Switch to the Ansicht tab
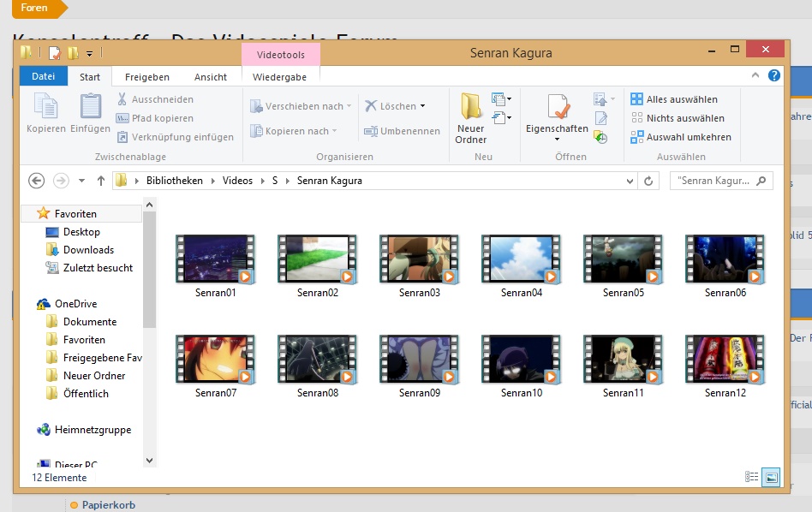This screenshot has height=512, width=812. tap(210, 77)
